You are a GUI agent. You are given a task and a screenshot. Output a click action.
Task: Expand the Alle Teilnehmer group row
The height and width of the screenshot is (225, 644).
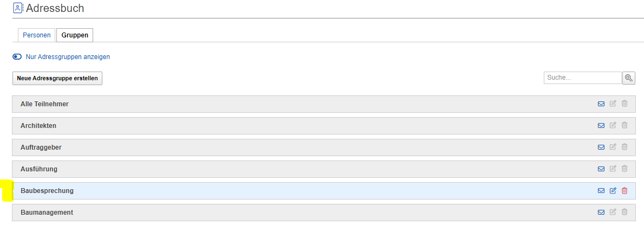[x=44, y=104]
